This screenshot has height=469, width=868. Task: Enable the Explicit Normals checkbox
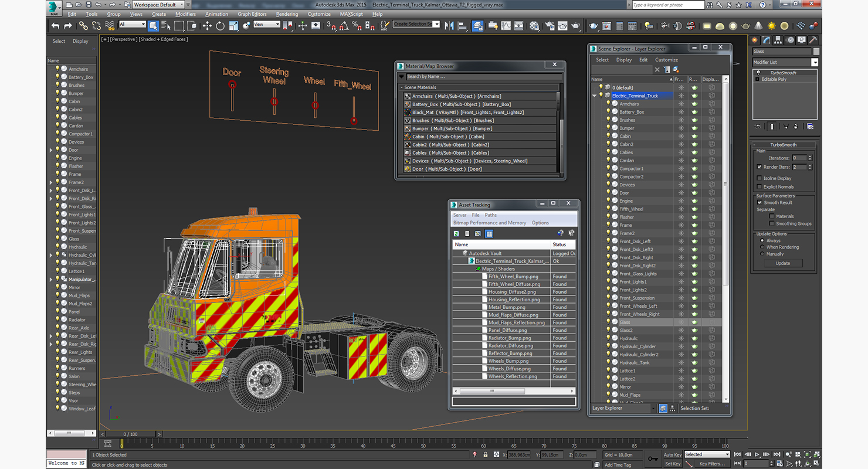(x=759, y=186)
